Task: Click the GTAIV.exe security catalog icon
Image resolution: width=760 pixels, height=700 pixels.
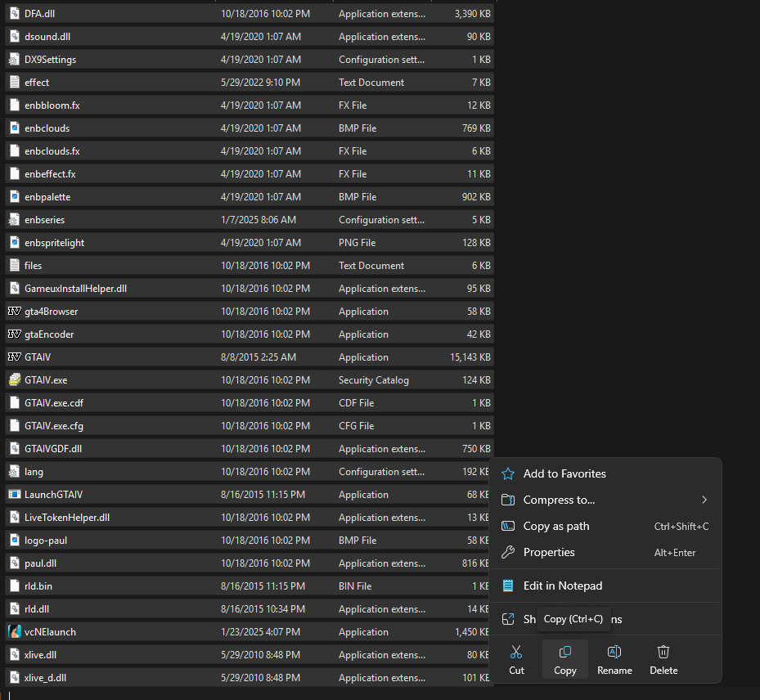Action: point(15,379)
